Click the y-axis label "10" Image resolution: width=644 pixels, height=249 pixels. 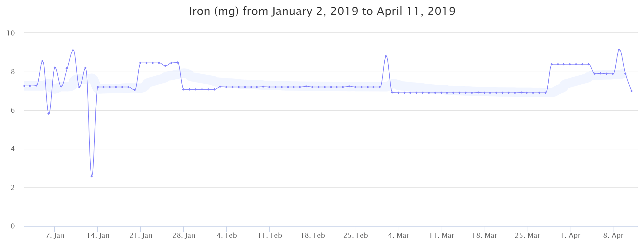point(11,33)
